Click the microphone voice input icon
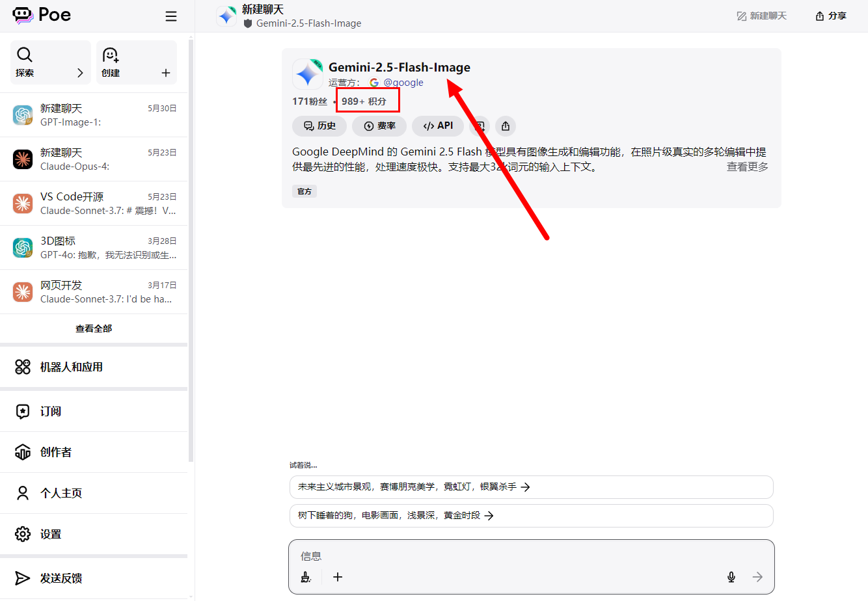 [x=731, y=577]
